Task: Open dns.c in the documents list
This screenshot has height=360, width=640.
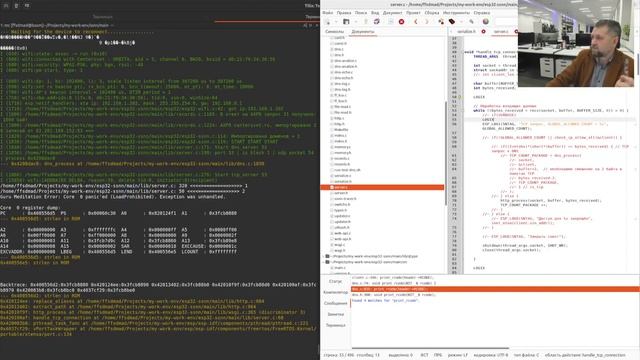Action: 339,49
